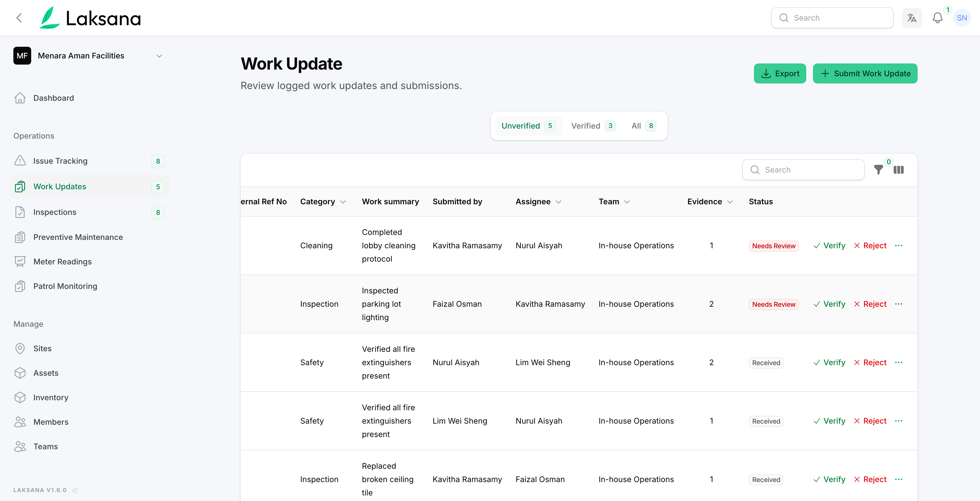Switch to the All tab
The image size is (980, 501).
644,126
